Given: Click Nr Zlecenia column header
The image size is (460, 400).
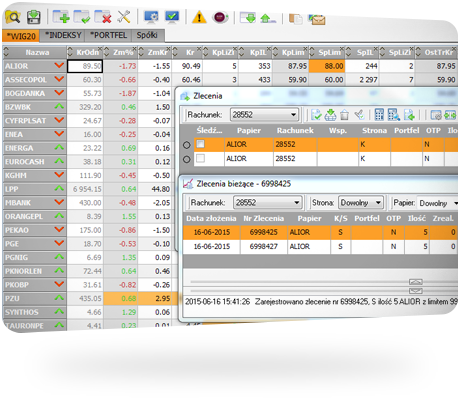Looking at the screenshot, I should (264, 218).
